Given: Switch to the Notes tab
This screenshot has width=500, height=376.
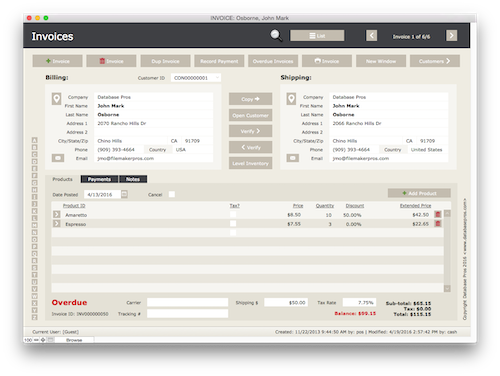Looking at the screenshot, I should point(133,179).
